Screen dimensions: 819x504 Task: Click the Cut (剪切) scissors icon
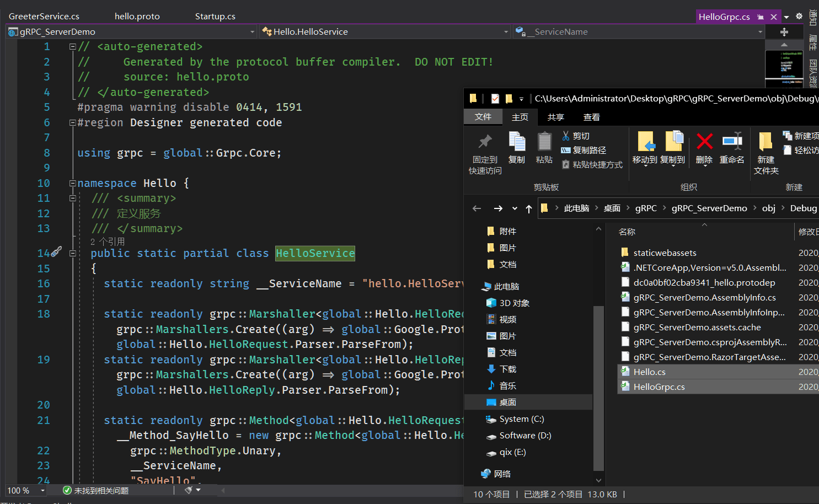tap(566, 136)
